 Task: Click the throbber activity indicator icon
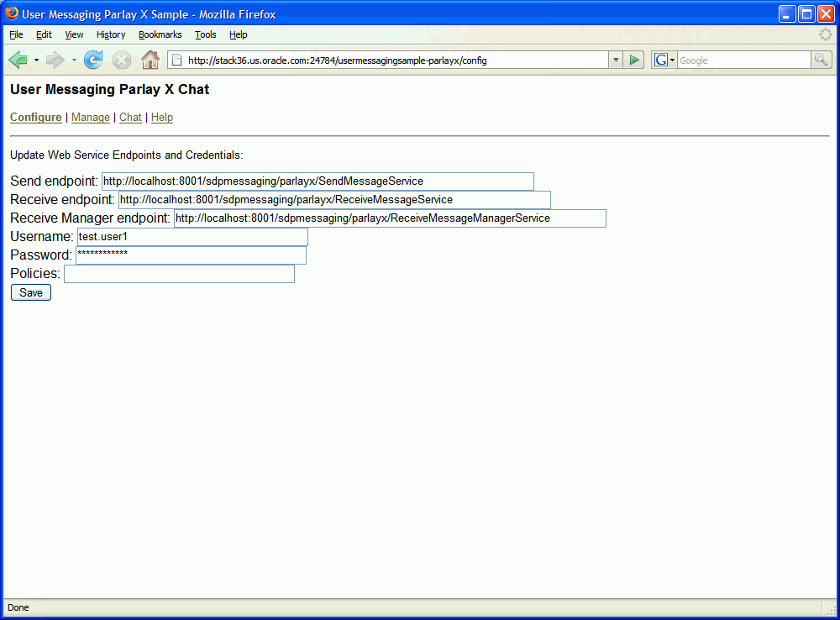click(826, 34)
